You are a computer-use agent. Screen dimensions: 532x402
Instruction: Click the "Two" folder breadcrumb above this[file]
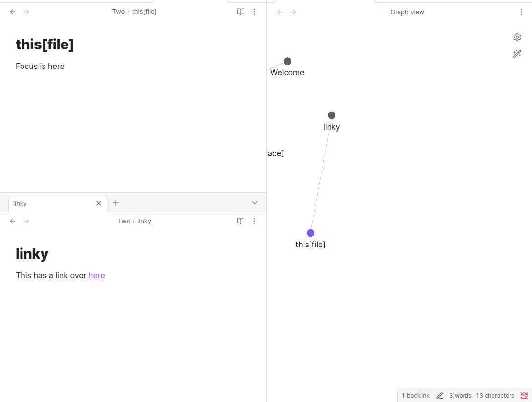(118, 12)
